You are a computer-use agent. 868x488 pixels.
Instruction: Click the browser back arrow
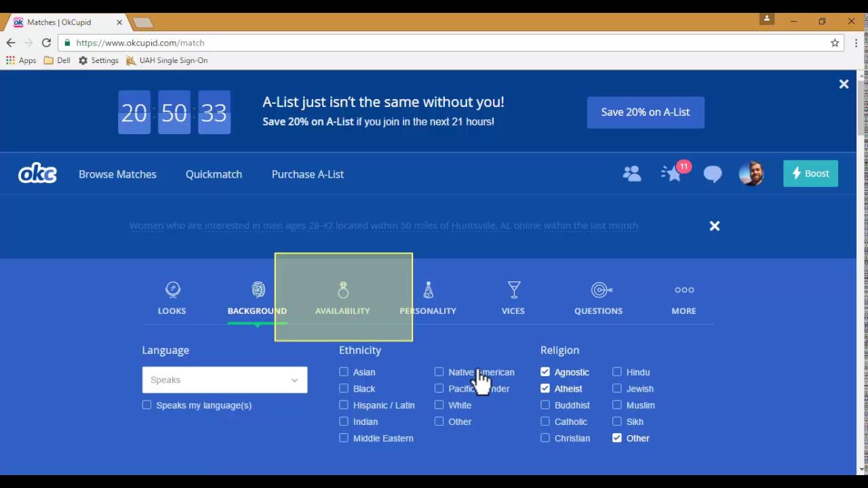[11, 43]
